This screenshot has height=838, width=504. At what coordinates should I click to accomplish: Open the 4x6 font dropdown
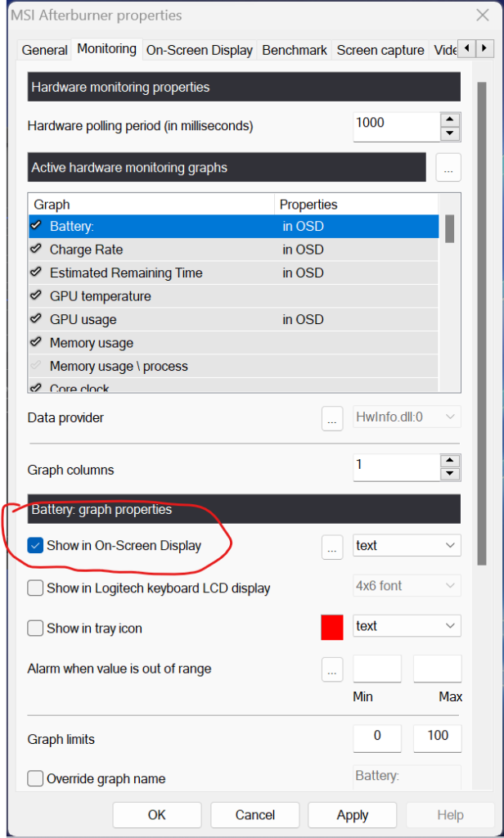tap(407, 586)
